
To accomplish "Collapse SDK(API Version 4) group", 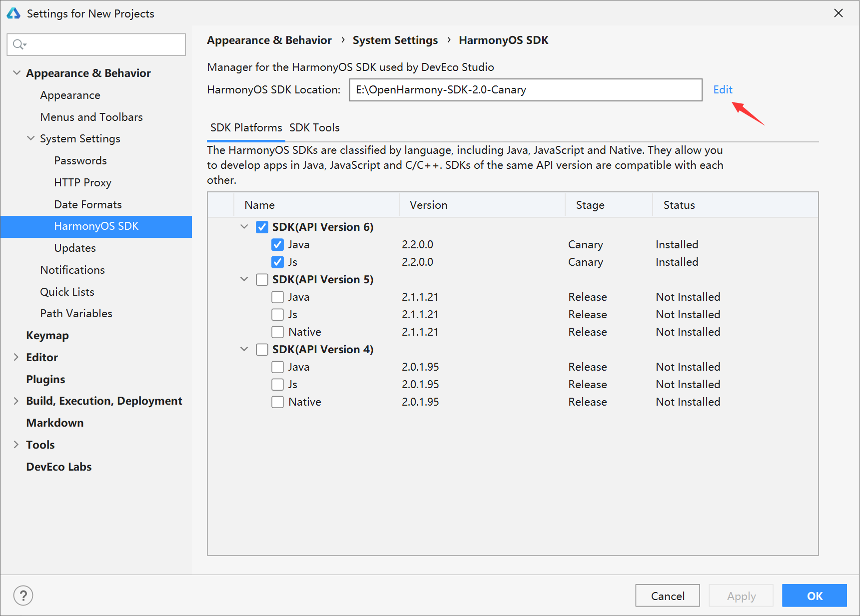I will 244,349.
